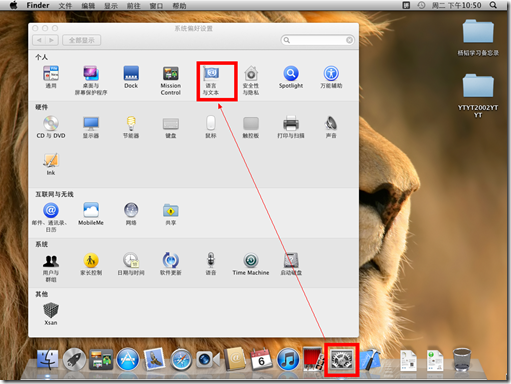The image size is (511, 384).
Task: Open the Apple menu
Action: [x=13, y=5]
